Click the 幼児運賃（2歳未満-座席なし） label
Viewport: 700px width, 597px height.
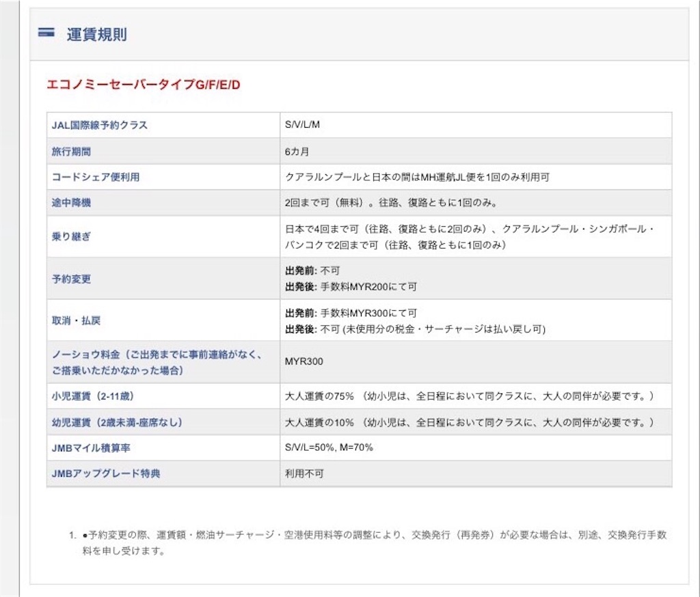(x=117, y=422)
